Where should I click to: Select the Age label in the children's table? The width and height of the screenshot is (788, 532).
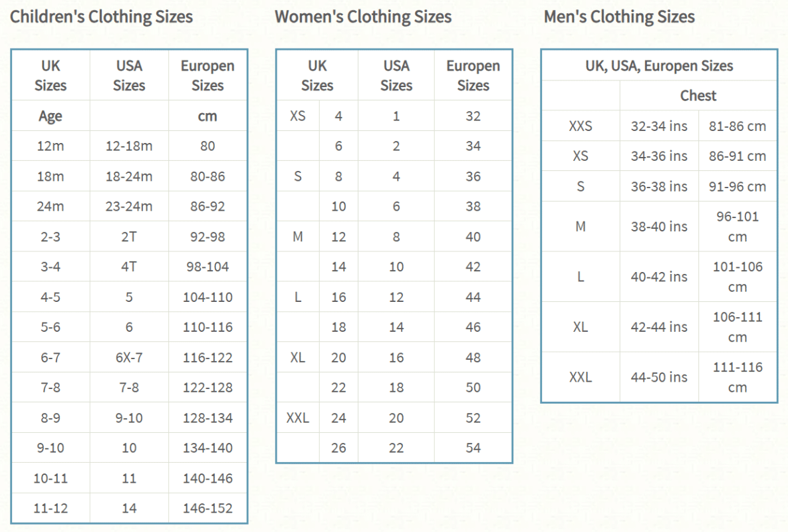(x=51, y=116)
